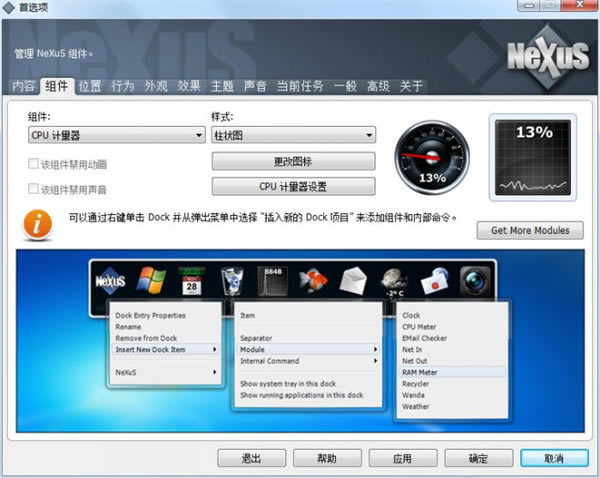Click the goldfish Wanda icon in the dock
The width and height of the screenshot is (600, 478).
click(313, 281)
